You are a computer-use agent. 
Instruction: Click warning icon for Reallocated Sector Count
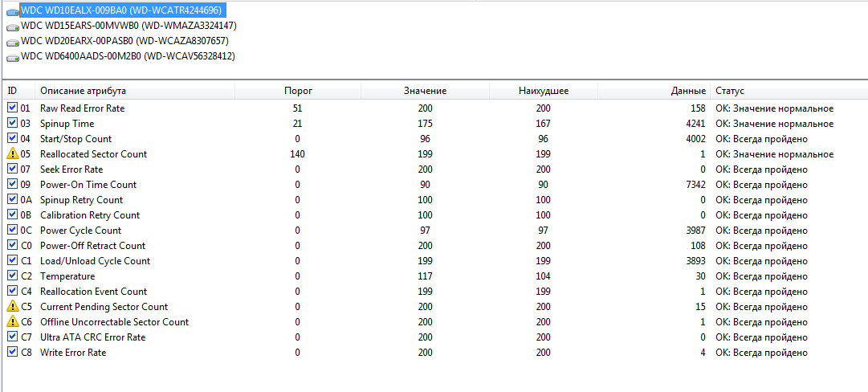point(12,153)
